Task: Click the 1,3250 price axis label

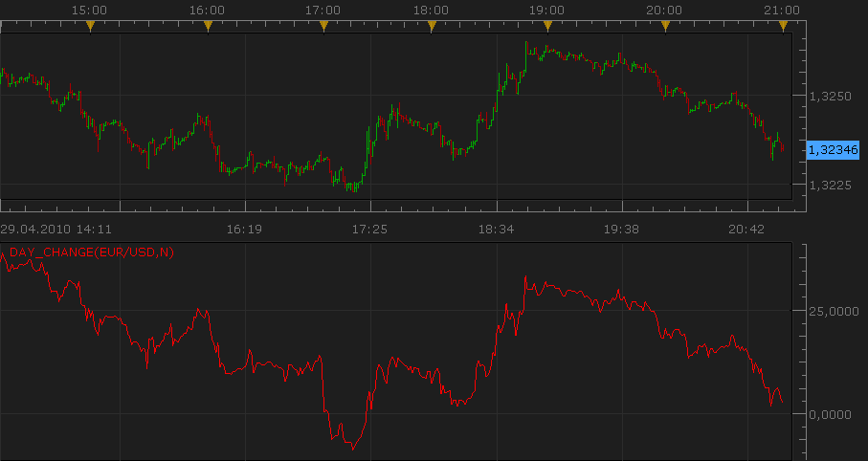Action: click(831, 97)
